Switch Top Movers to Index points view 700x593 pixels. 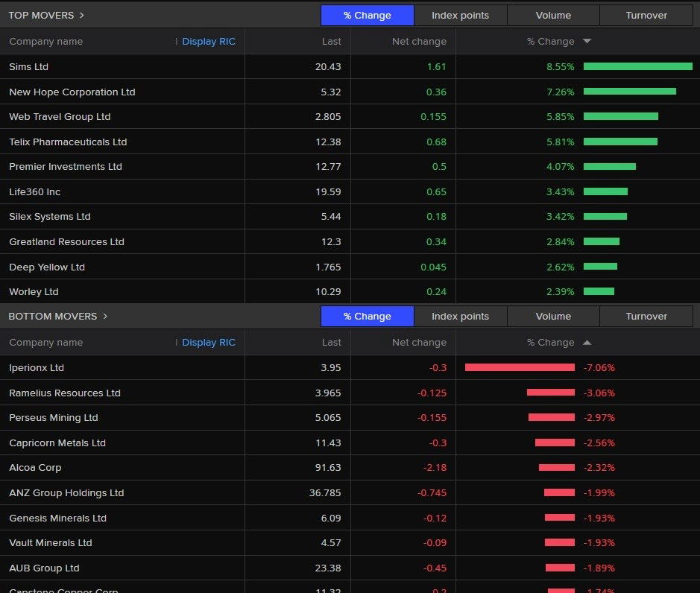460,15
